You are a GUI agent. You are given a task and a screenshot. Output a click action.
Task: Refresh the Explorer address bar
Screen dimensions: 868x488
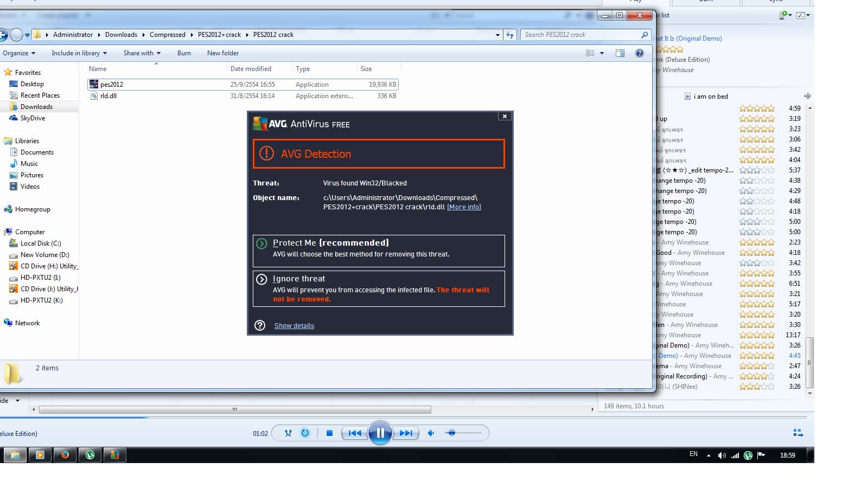(510, 35)
